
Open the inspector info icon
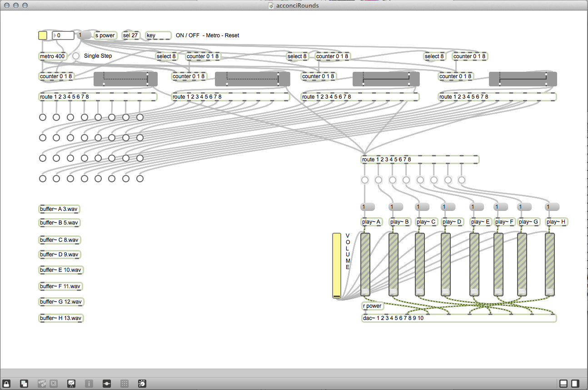89,383
